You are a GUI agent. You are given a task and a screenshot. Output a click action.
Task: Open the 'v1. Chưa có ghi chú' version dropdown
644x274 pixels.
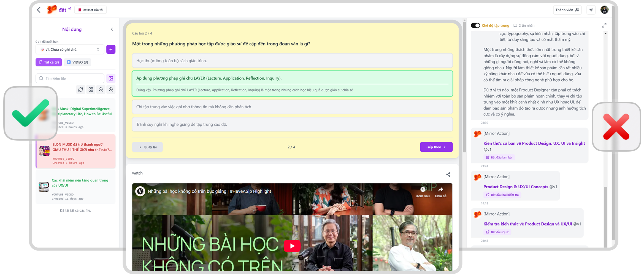[x=70, y=49]
